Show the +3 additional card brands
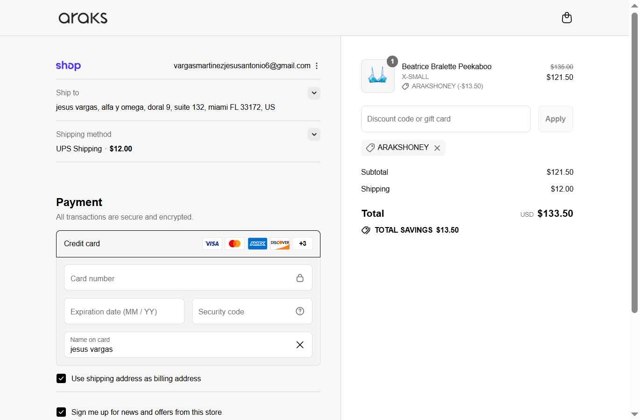Image resolution: width=640 pixels, height=420 pixels. click(x=302, y=244)
